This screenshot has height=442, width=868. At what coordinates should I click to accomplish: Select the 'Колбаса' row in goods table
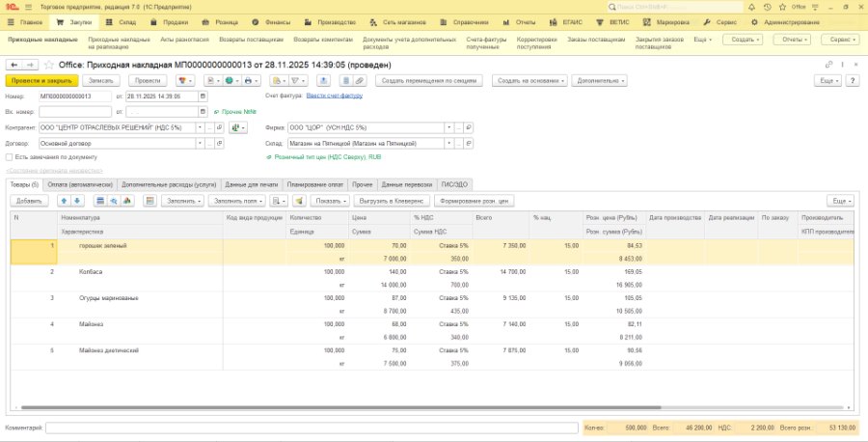pos(432,279)
